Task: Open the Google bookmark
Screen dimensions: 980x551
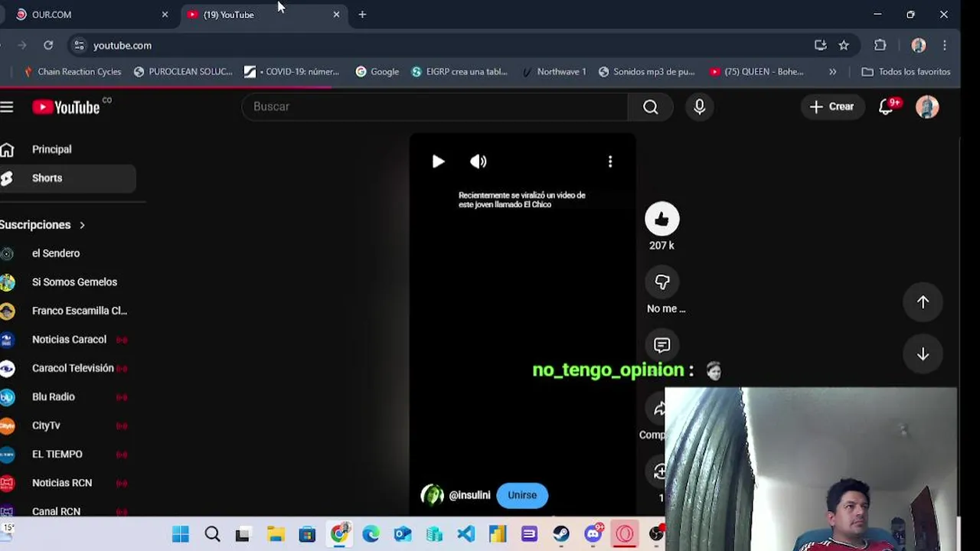Action: (x=377, y=72)
